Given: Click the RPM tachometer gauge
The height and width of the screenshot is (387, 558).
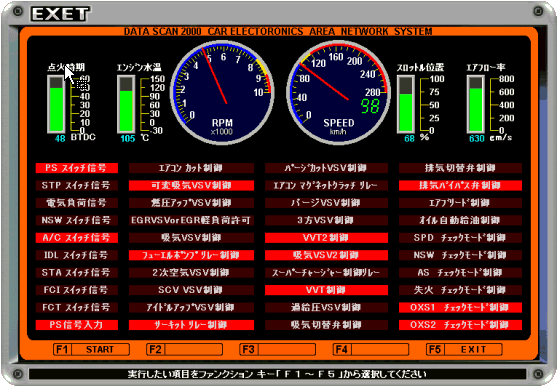Looking at the screenshot, I should [x=223, y=93].
